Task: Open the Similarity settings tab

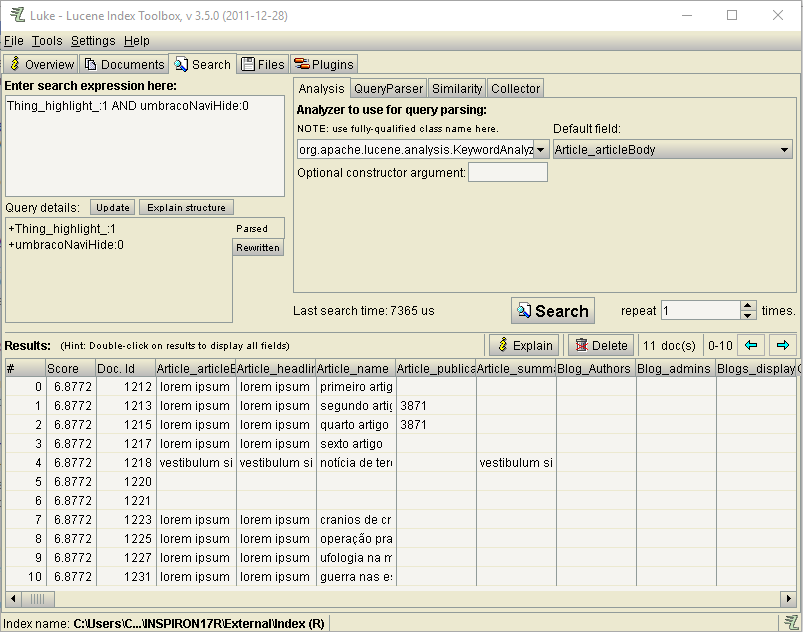Action: pos(457,88)
